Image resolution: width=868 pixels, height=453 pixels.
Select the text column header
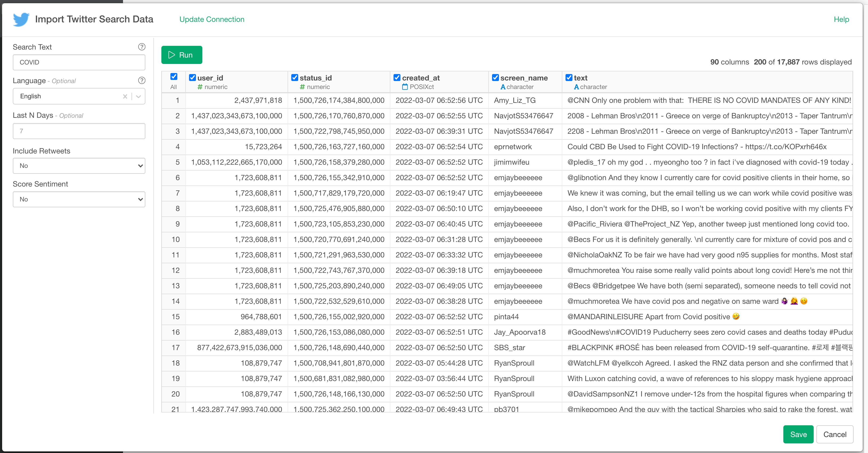(581, 78)
